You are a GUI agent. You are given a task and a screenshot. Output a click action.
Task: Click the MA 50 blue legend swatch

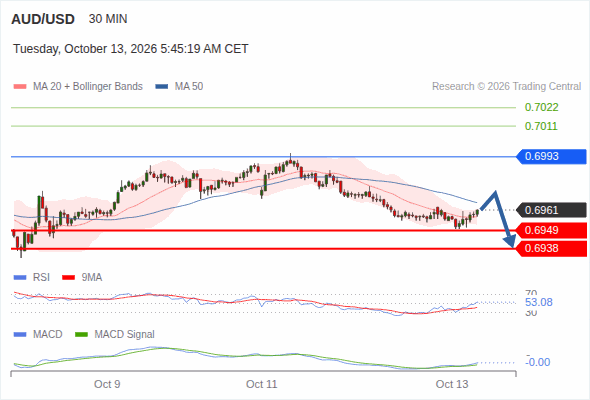click(x=162, y=87)
